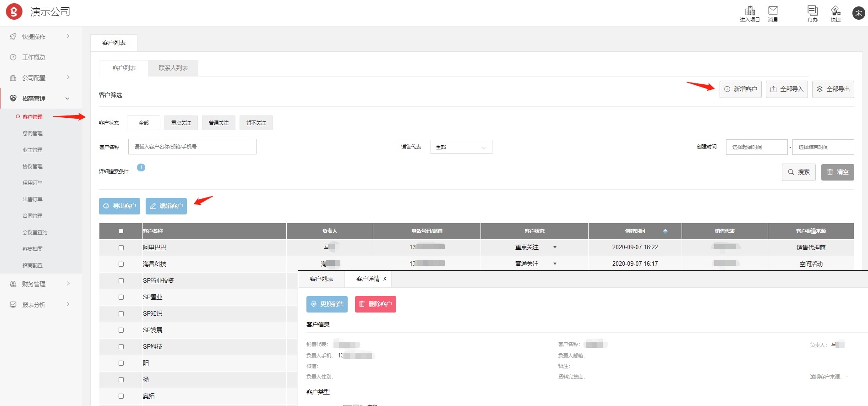Click the red 删除客户 button

(x=375, y=304)
